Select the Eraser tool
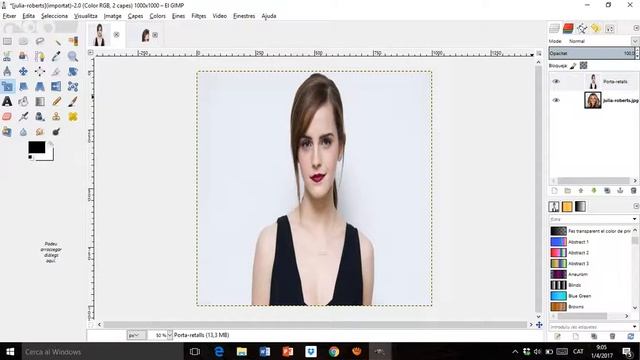Image resolution: width=640 pixels, height=360 pixels. (7, 117)
